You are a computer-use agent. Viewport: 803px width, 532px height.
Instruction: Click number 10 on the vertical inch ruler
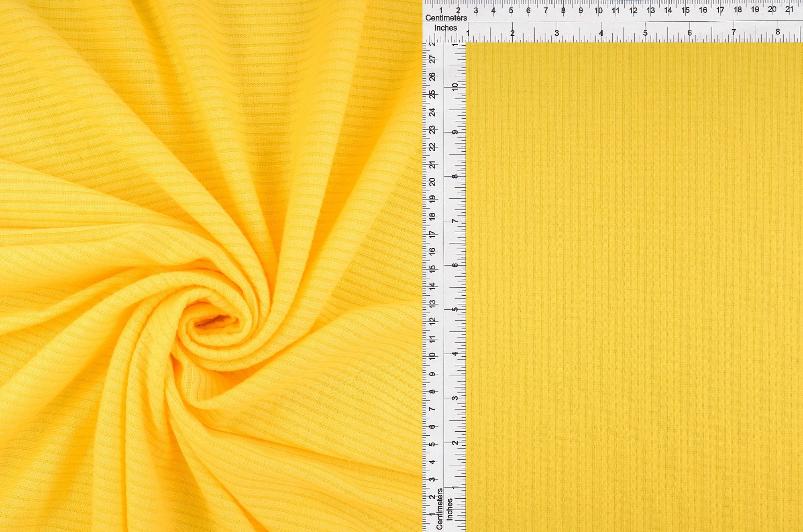[x=454, y=87]
